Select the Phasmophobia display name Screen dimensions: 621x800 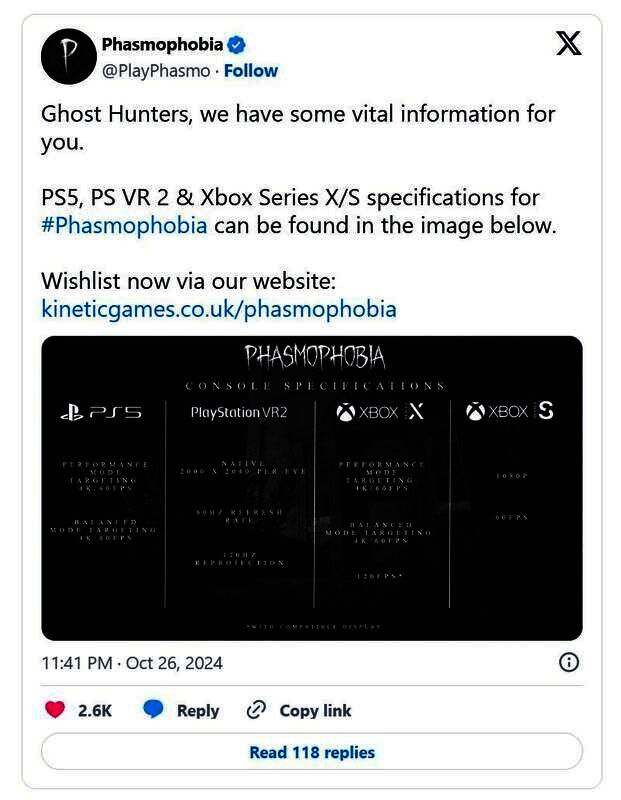point(162,45)
